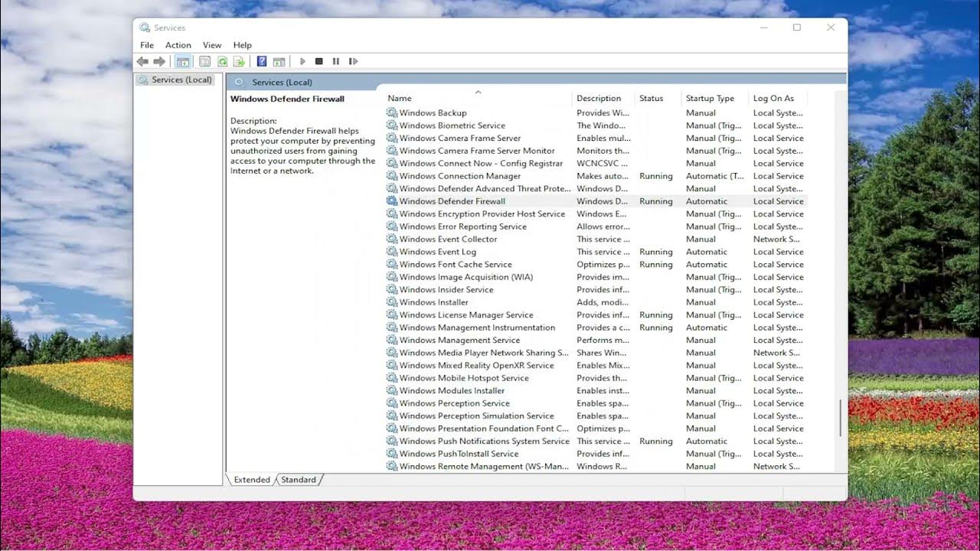
Task: Click the gear icon beside Windows Defender Firewall
Action: [392, 201]
